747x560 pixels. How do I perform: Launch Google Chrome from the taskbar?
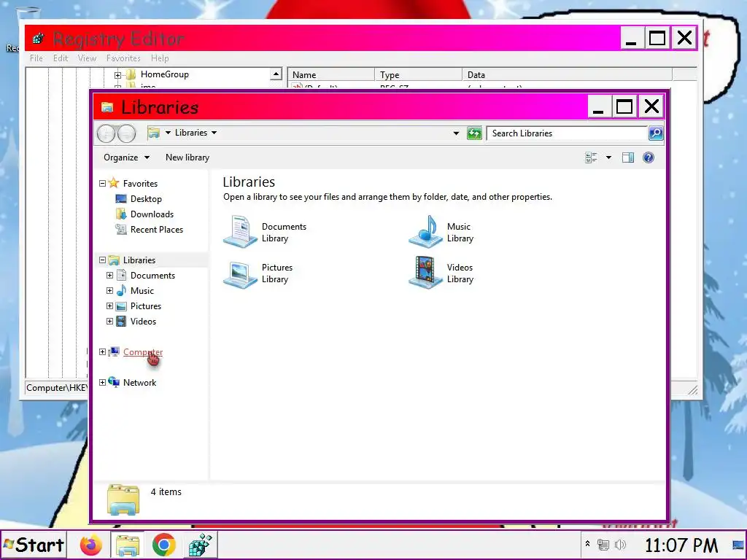pos(163,545)
